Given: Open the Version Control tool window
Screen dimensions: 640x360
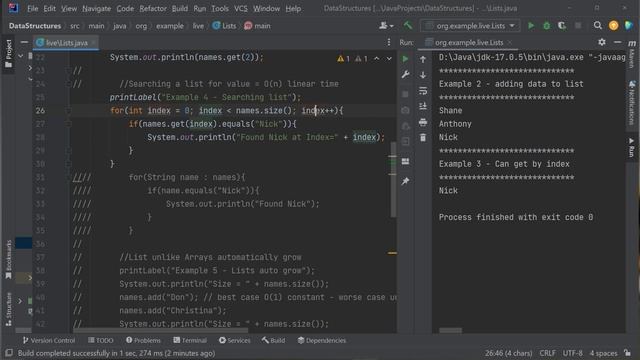Looking at the screenshot, I should (49, 340).
